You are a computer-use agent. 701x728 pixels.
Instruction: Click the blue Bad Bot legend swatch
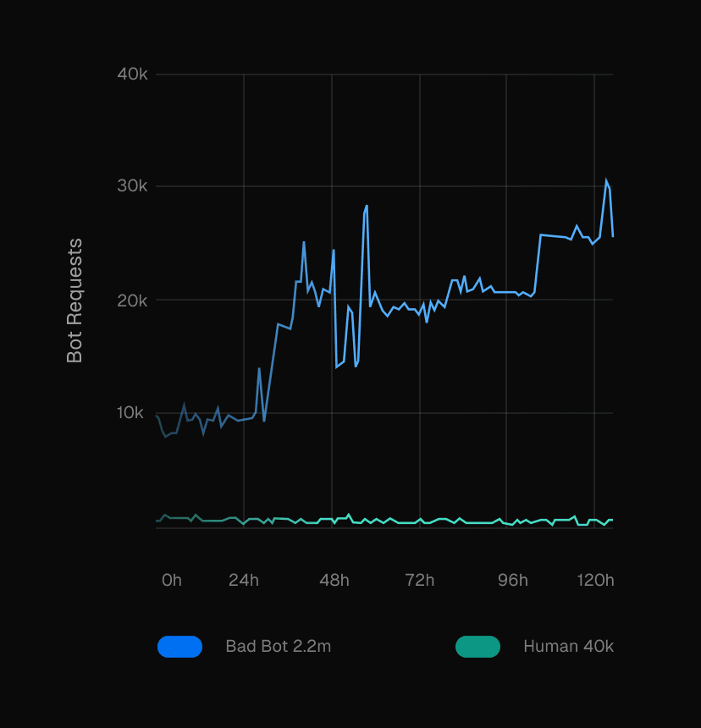179,647
